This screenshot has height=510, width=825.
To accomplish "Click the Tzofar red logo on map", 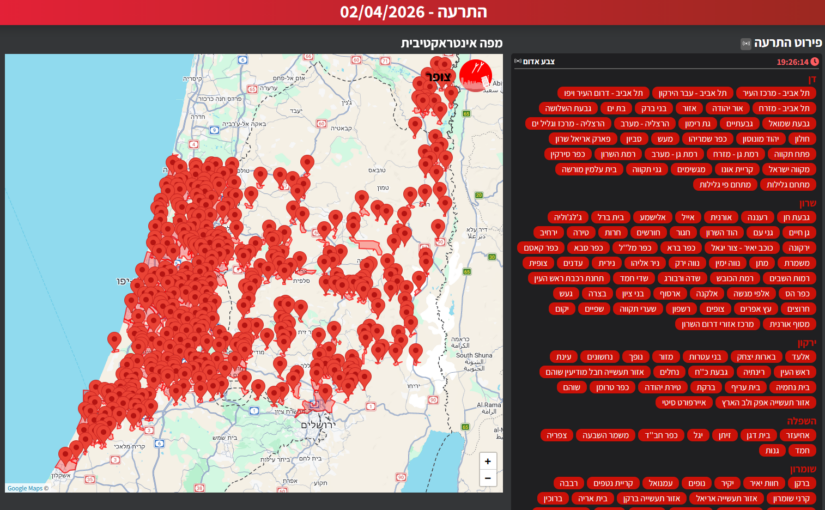I will pyautogui.click(x=475, y=75).
